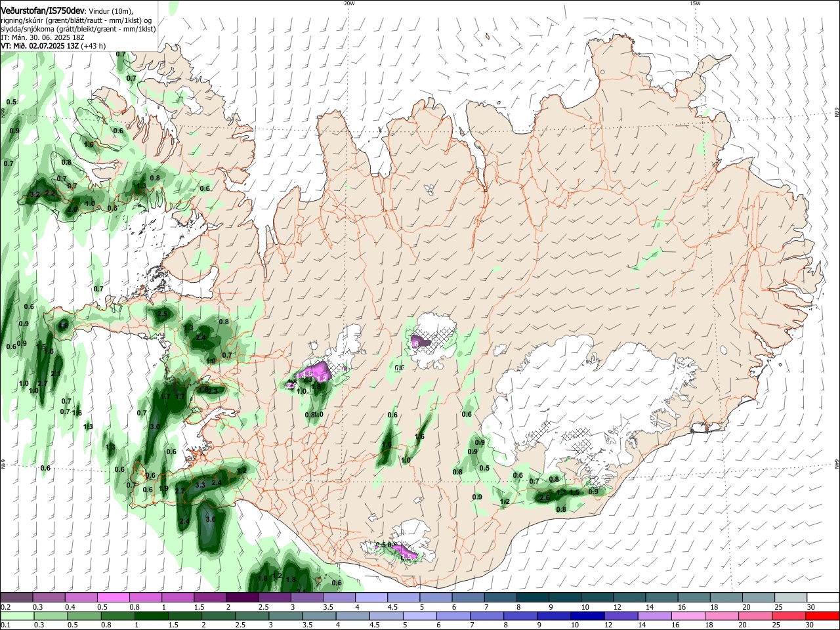The height and width of the screenshot is (630, 840).
Task: Select the 2.1 precipitation value on the map
Action: tap(56, 373)
